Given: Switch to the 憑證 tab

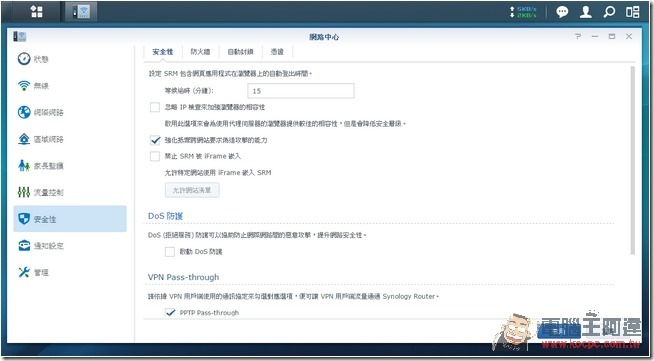Looking at the screenshot, I should coord(277,52).
